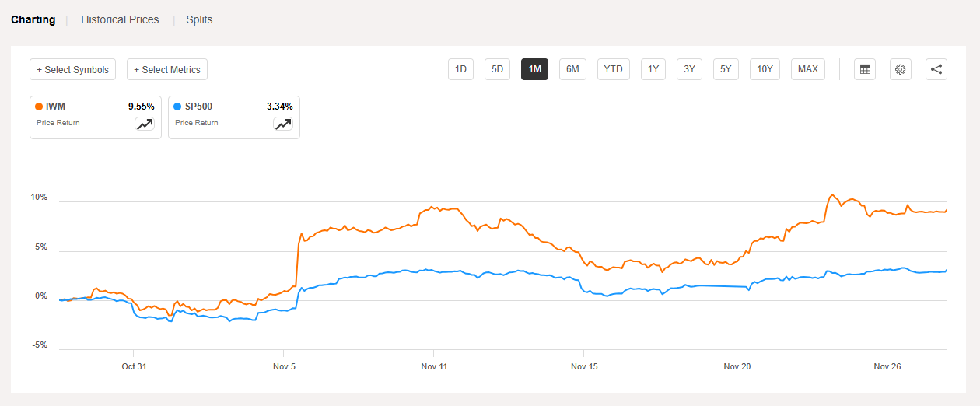Click the share chart icon
Screen dimensions: 980x406
click(x=936, y=69)
